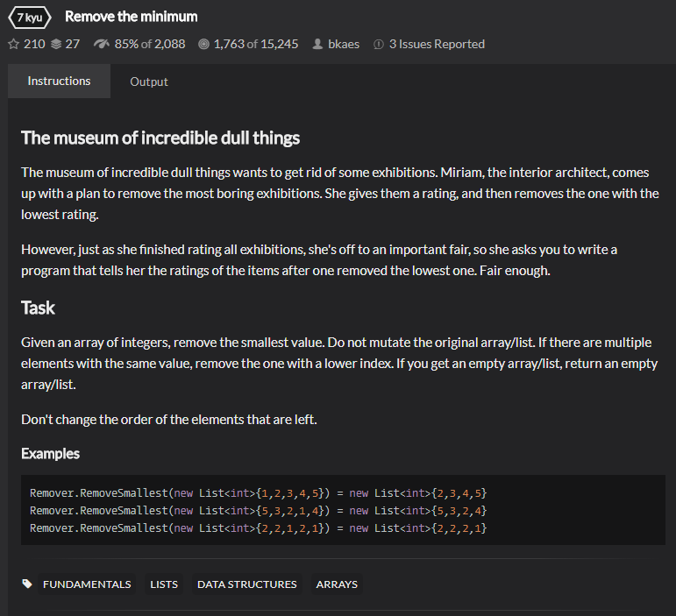The image size is (676, 616).
Task: Open author bkaes profile link
Action: 344,44
